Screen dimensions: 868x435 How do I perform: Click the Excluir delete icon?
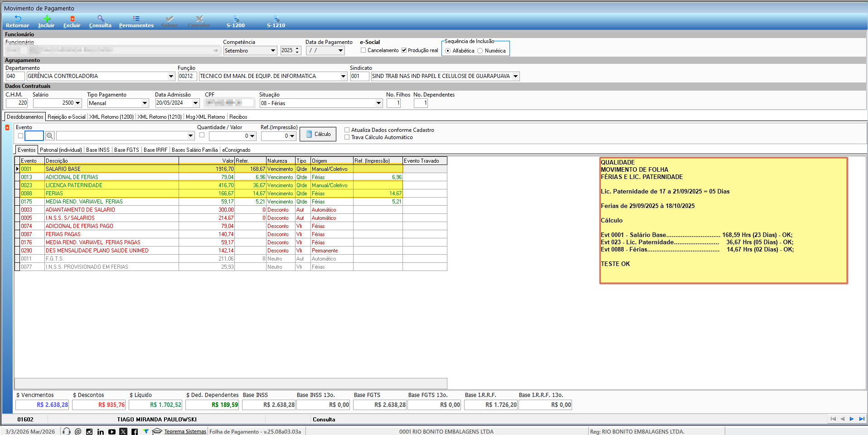click(72, 21)
